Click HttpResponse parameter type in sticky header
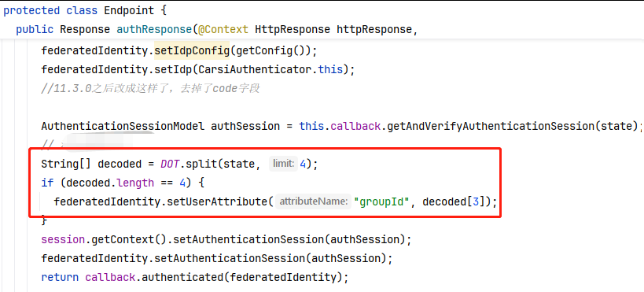This screenshot has height=292, width=644. (293, 30)
